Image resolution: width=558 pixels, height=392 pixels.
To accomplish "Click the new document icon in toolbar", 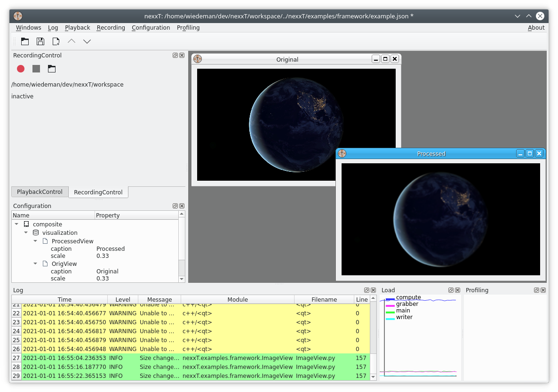I will (56, 41).
